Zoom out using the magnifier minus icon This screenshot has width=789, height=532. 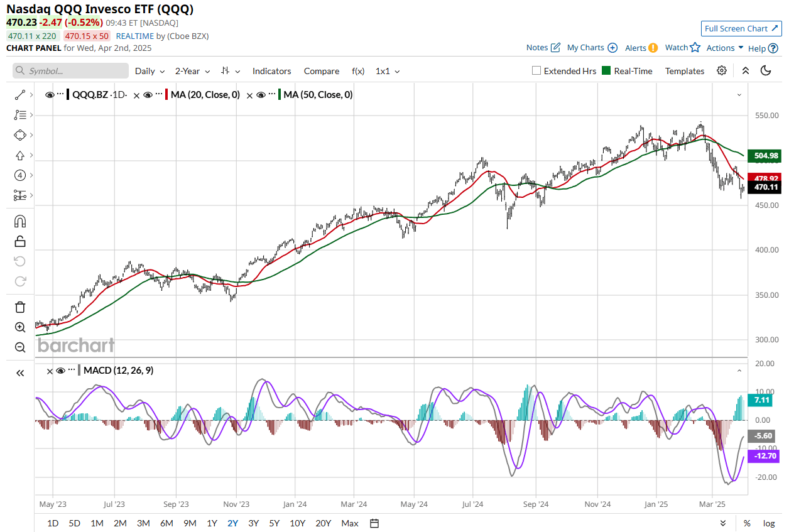click(20, 347)
